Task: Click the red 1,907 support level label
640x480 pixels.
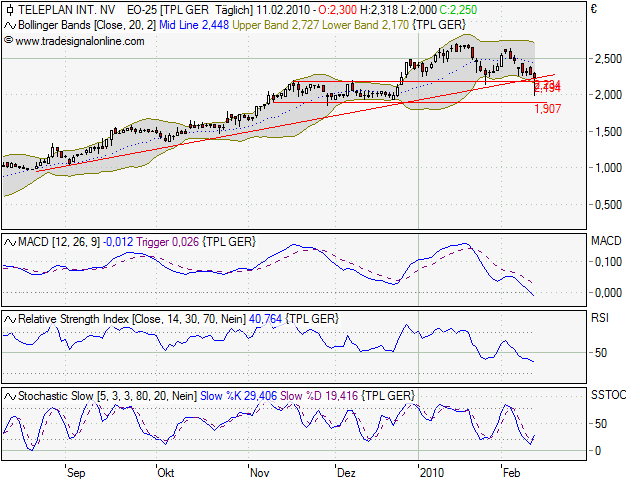Action: [x=547, y=108]
